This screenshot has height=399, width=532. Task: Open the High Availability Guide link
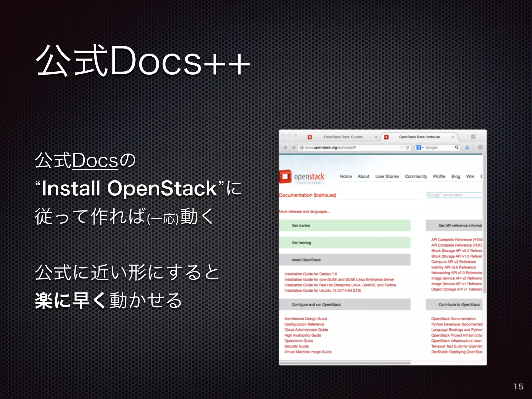pos(303,335)
